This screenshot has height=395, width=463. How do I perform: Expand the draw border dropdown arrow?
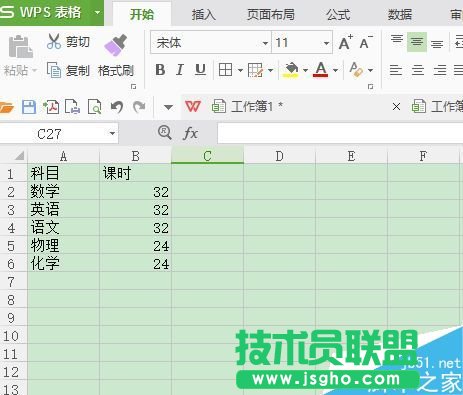click(x=271, y=70)
